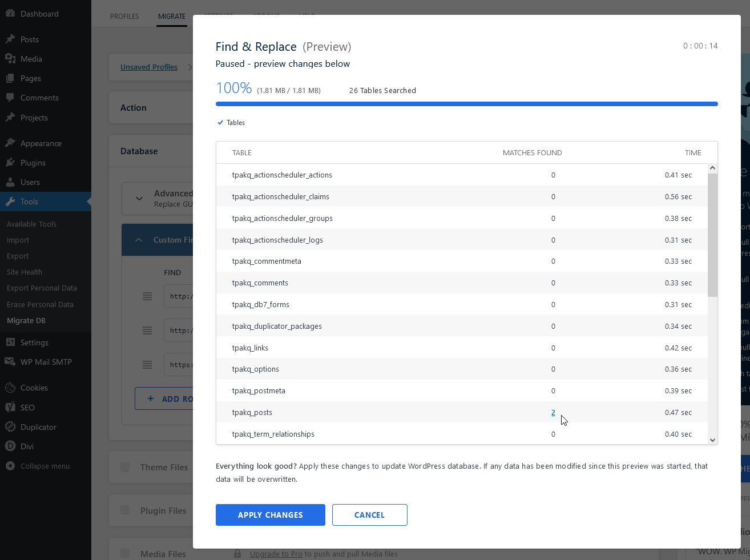Click the tpakq_links table row

(462, 348)
